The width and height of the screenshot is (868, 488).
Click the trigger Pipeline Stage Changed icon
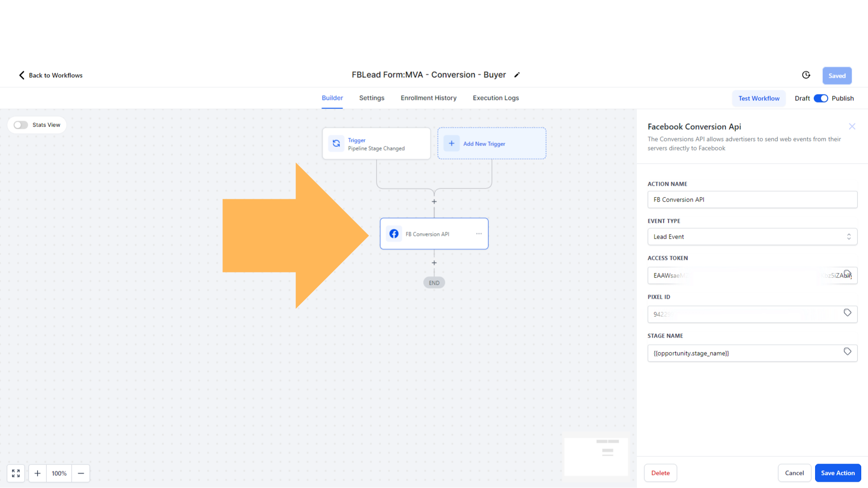coord(335,144)
